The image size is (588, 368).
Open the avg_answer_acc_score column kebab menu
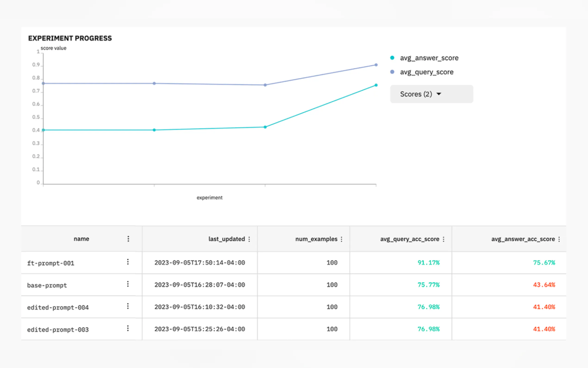click(x=559, y=239)
